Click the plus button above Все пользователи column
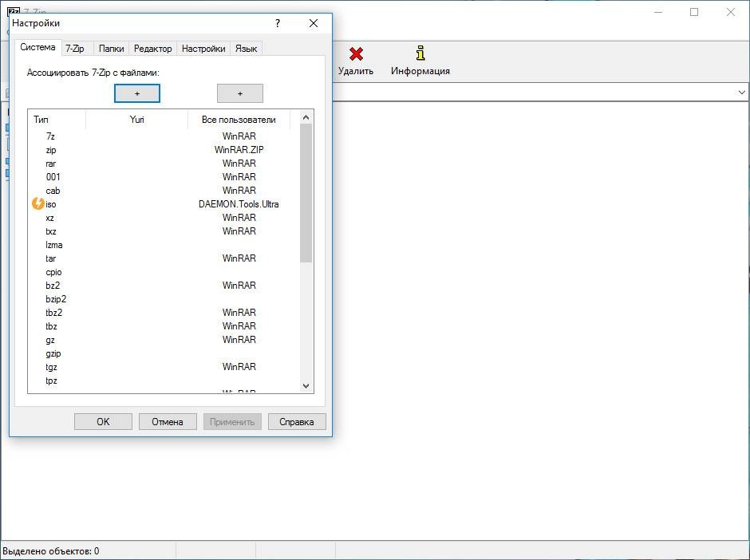750x560 pixels. point(240,93)
